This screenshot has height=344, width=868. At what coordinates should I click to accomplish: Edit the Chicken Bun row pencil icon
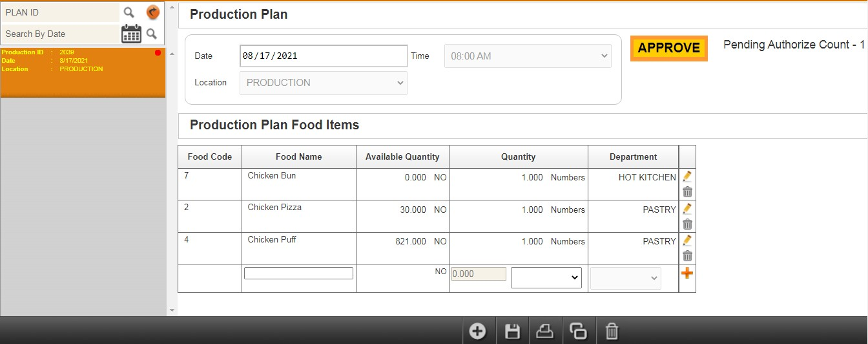[687, 177]
